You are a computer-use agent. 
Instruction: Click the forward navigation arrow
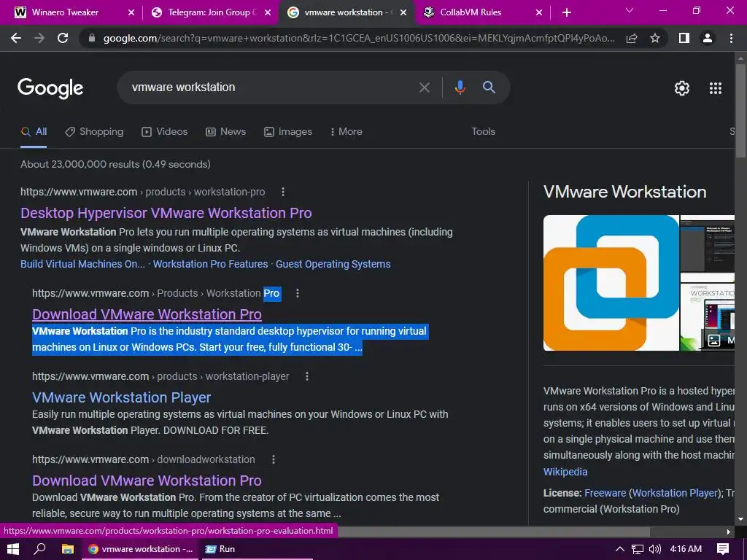[39, 38]
